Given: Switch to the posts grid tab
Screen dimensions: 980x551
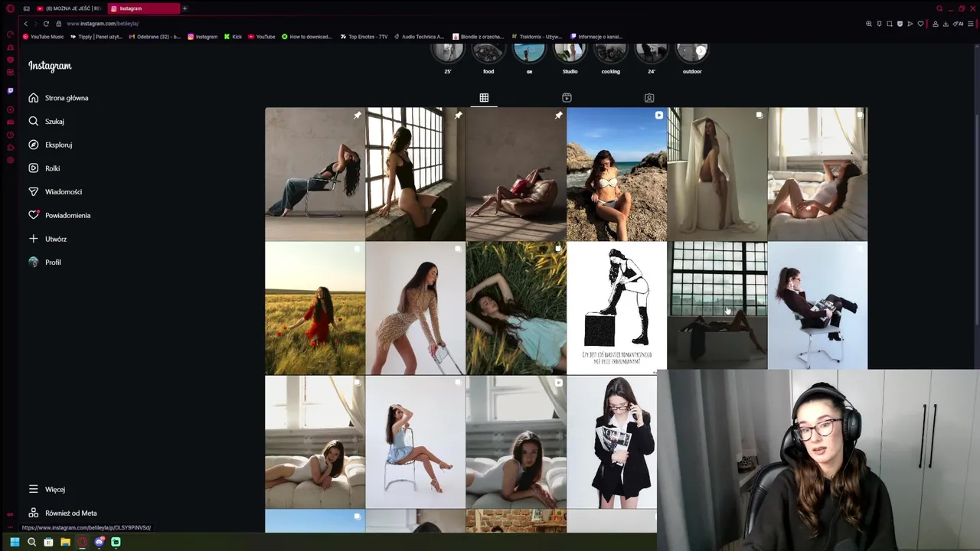Looking at the screenshot, I should [484, 98].
